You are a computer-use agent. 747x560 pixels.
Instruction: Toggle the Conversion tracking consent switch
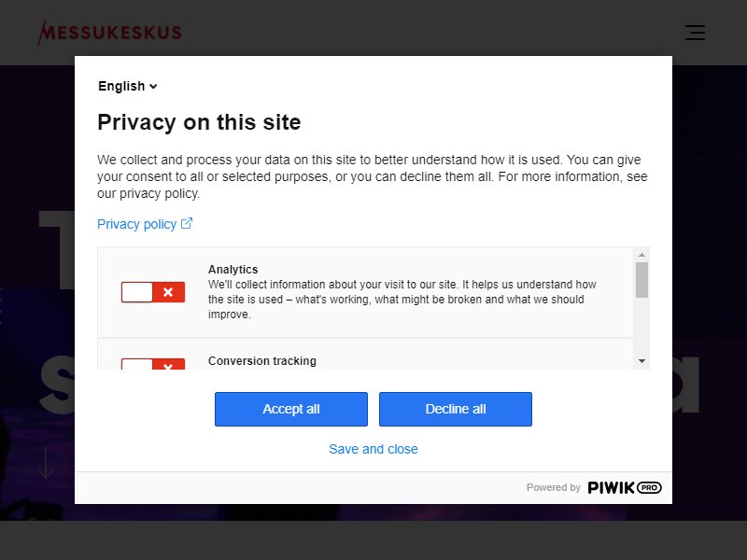tap(153, 364)
